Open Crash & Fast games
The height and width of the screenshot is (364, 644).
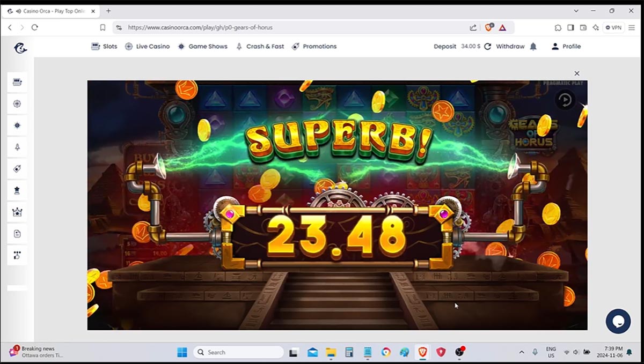pyautogui.click(x=260, y=47)
